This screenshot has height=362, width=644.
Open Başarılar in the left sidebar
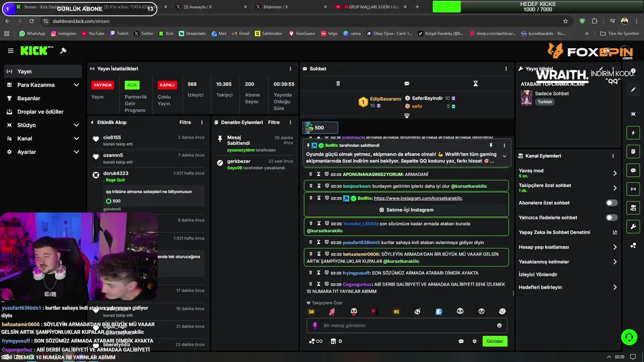click(42, 98)
